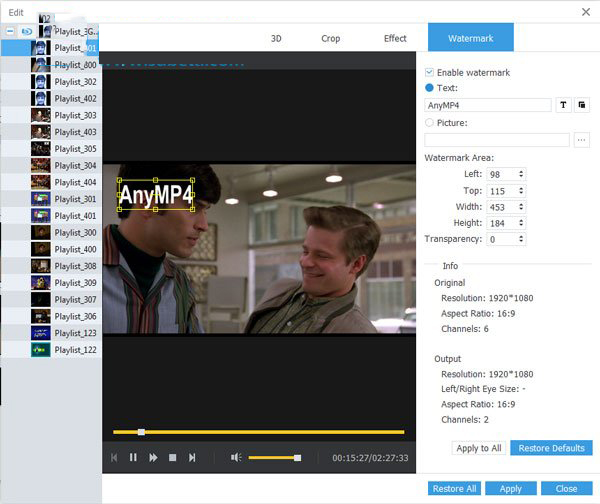Click the Apply to All button
Viewport: 600px width, 504px height.
[x=479, y=448]
